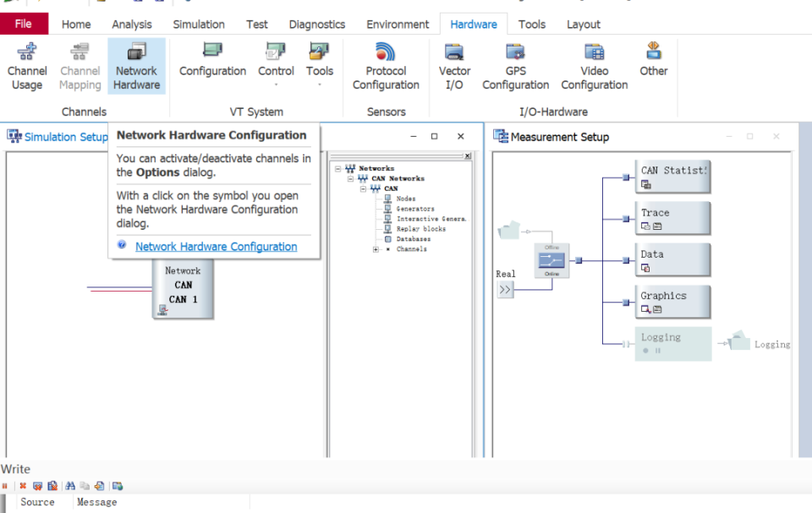Image resolution: width=812 pixels, height=513 pixels.
Task: Select the Trace block in Measurement Setup
Action: click(672, 218)
